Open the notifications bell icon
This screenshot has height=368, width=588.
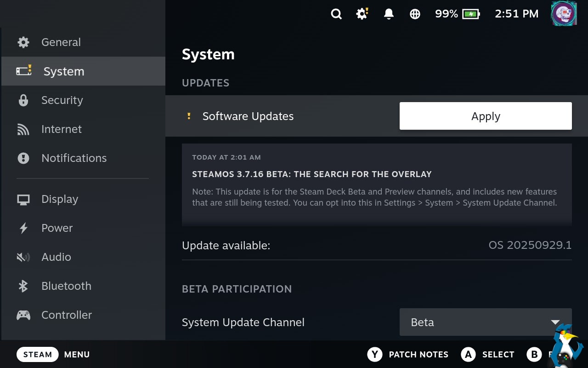tap(389, 14)
